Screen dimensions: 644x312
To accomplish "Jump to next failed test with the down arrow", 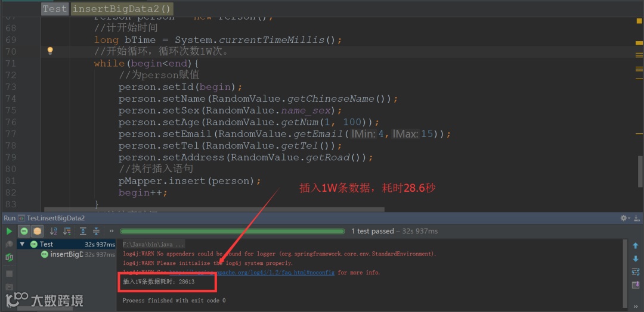I will [x=636, y=258].
